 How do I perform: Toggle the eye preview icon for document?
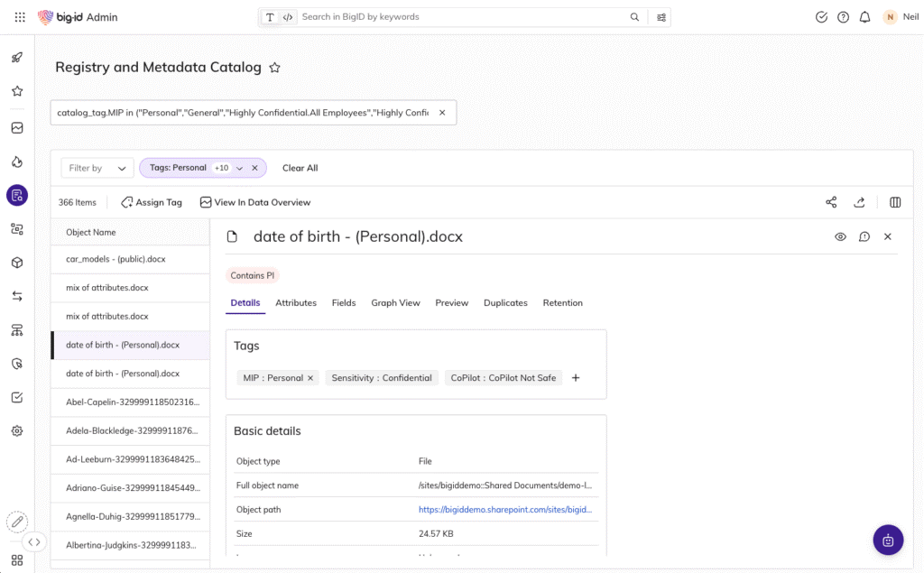[x=840, y=236]
